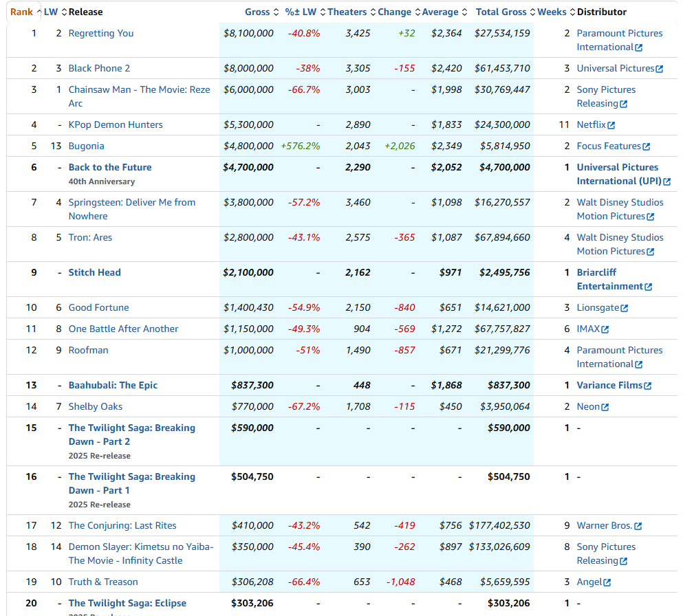Sort by Average column header
Image resolution: width=683 pixels, height=616 pixels.
click(440, 12)
